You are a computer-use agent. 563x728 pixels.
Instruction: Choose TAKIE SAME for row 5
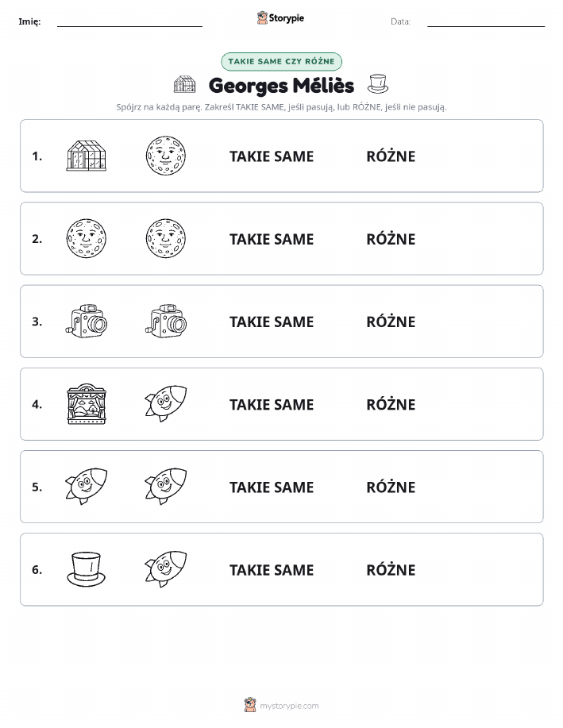[272, 487]
